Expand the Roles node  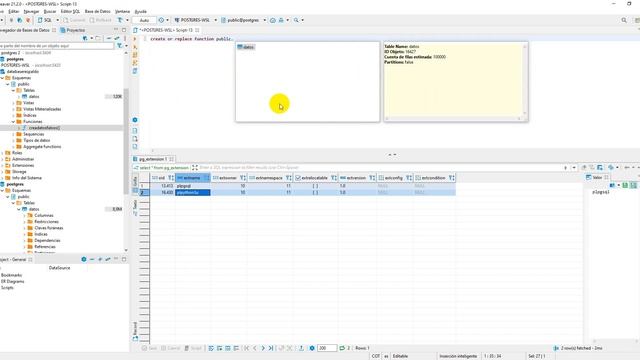[2, 153]
